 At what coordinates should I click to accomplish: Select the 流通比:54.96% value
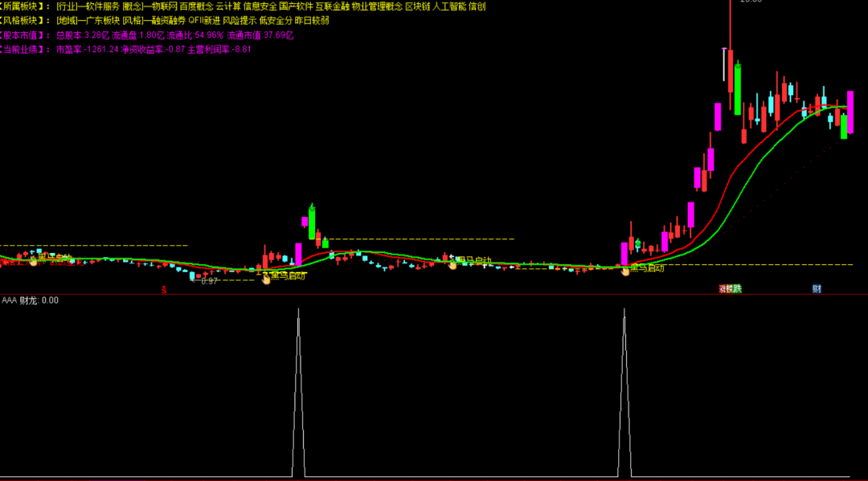coord(195,35)
